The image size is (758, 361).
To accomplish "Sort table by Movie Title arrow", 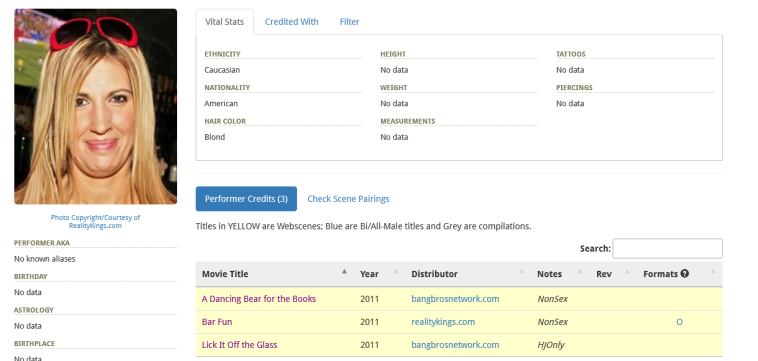I will [344, 272].
